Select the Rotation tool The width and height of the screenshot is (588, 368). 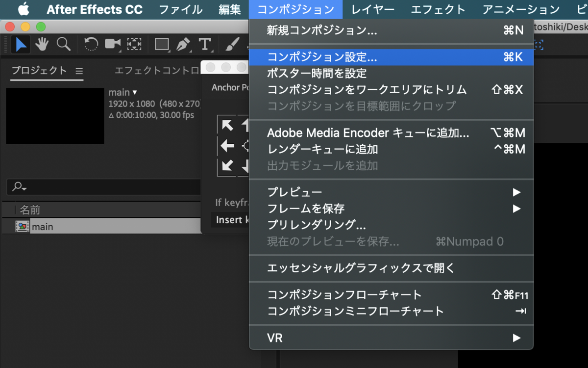point(91,45)
